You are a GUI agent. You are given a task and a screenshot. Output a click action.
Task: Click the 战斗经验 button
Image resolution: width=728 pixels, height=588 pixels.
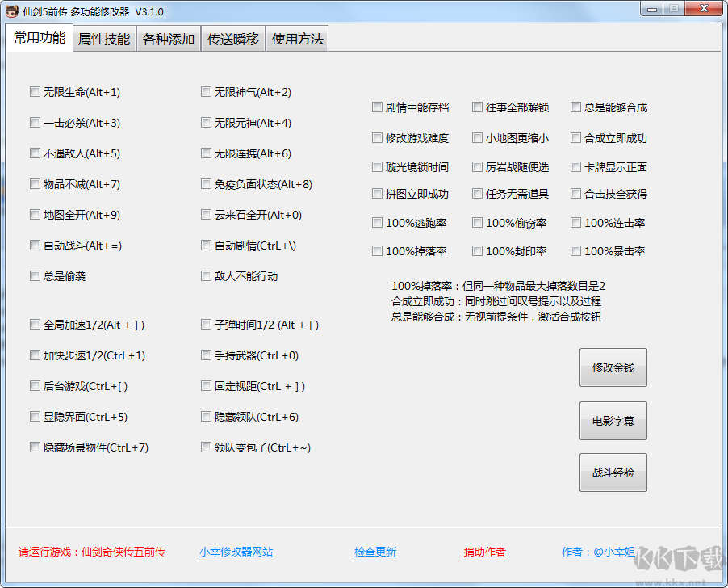point(613,472)
